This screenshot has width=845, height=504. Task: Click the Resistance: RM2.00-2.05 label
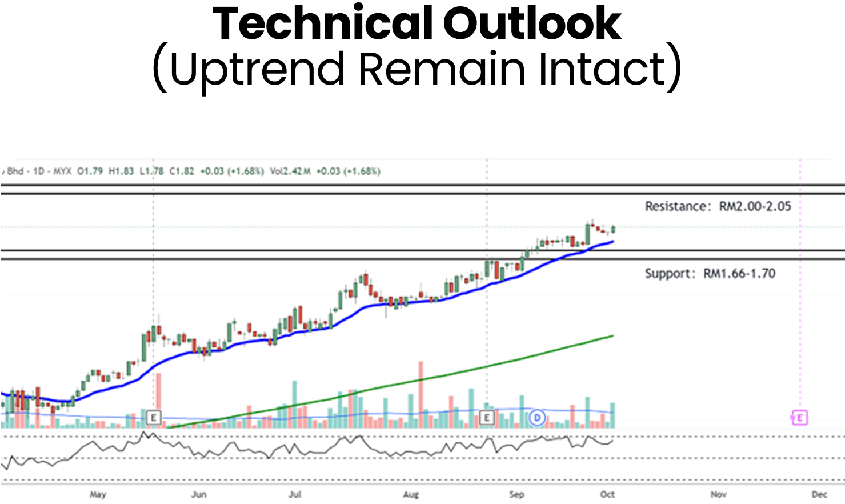[x=718, y=206]
